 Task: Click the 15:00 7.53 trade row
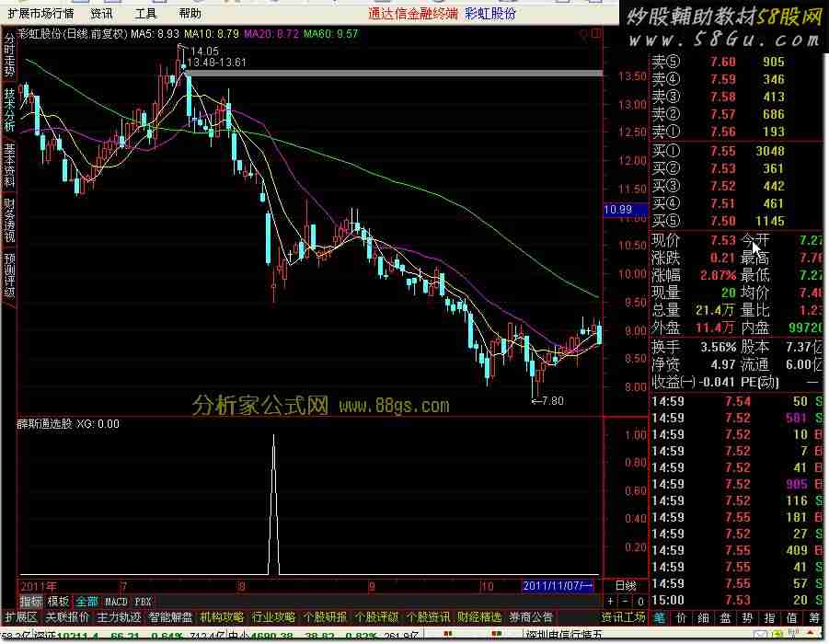coord(736,600)
